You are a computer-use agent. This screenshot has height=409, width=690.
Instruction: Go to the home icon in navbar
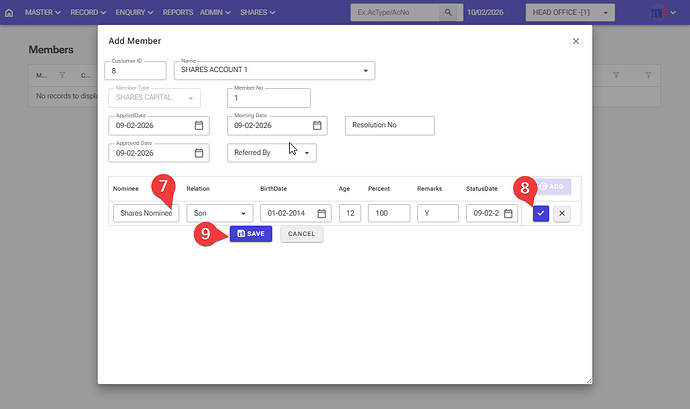point(9,13)
